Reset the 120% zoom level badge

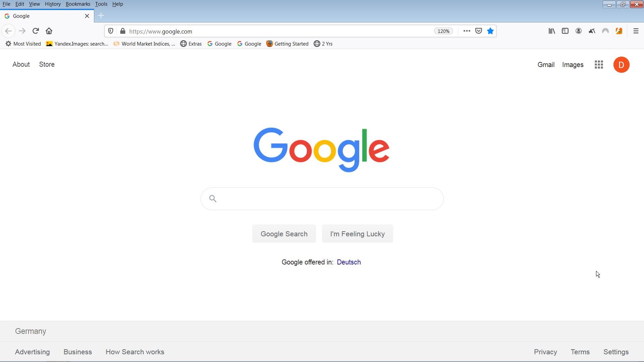443,31
